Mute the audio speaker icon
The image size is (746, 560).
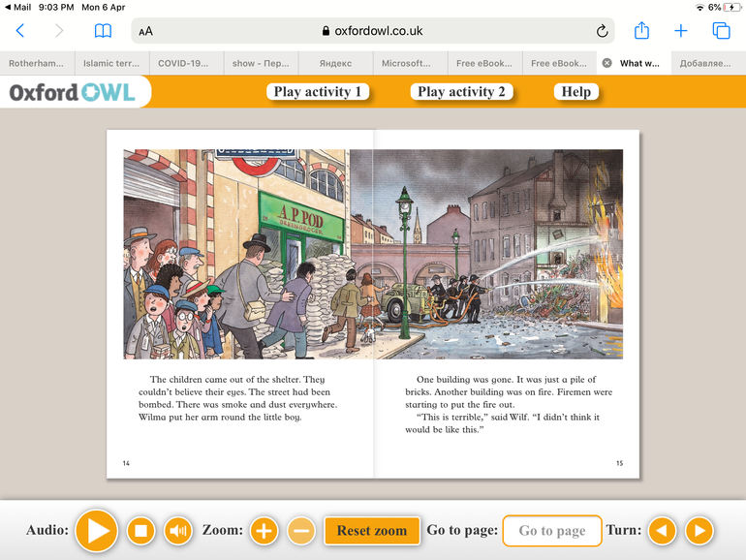click(177, 530)
